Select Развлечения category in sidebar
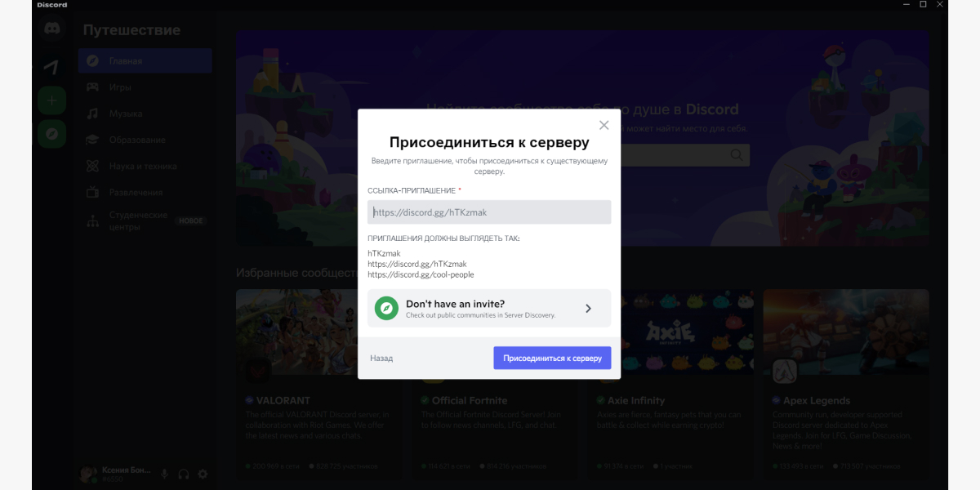Screen dimensions: 980x490 pyautogui.click(x=145, y=192)
